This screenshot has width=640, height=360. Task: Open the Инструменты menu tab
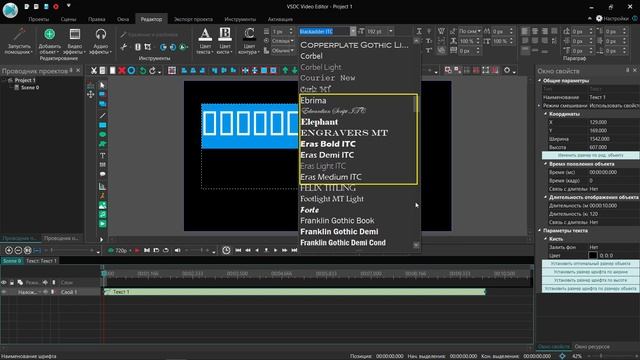coord(240,19)
